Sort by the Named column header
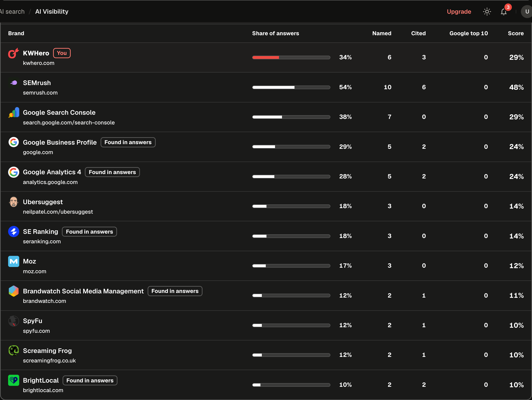The width and height of the screenshot is (532, 400). [382, 33]
